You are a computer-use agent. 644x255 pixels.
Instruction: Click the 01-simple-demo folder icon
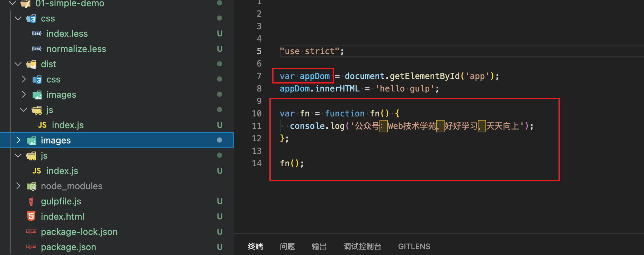pyautogui.click(x=26, y=3)
